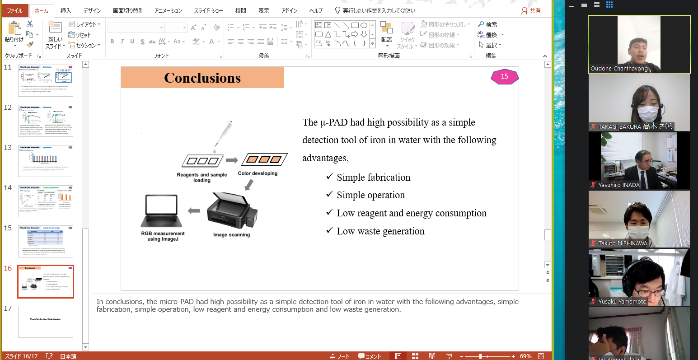
Task: Open the Shape Fill dropdown
Action: (x=445, y=24)
